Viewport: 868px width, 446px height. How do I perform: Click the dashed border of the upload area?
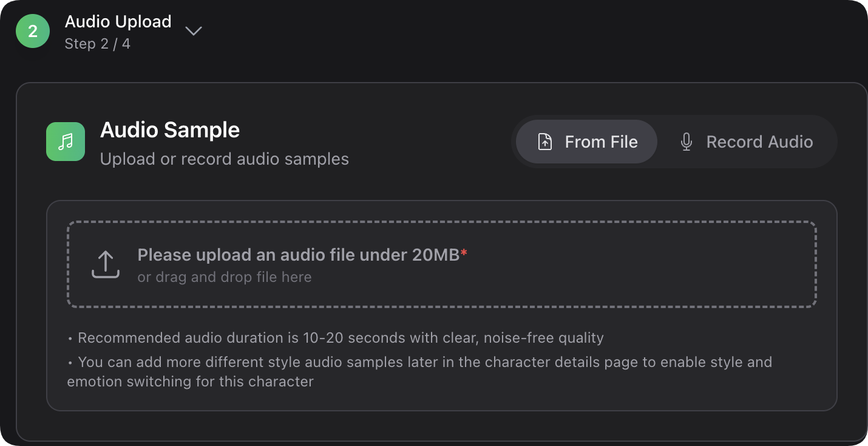coord(442,222)
